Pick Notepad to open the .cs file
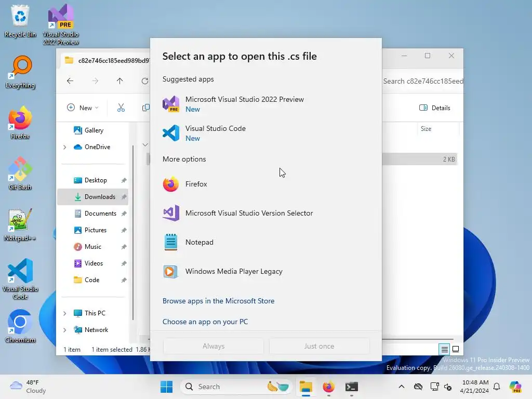532x399 pixels. [x=265, y=242]
